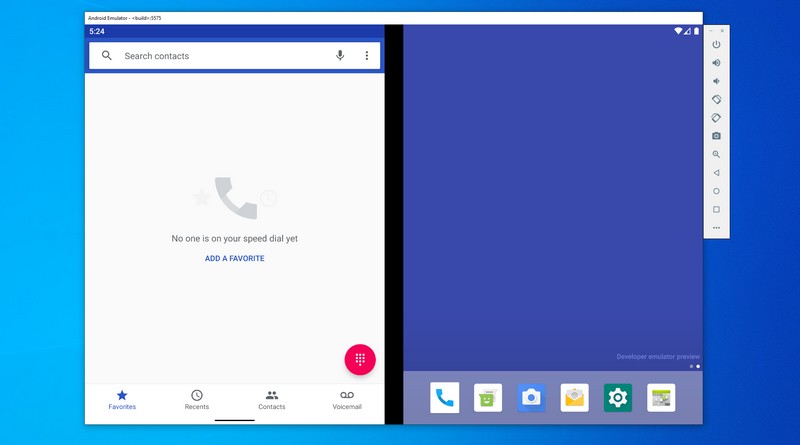The image size is (800, 445).
Task: Open extended controls via three dots in toolbar
Action: pyautogui.click(x=716, y=228)
